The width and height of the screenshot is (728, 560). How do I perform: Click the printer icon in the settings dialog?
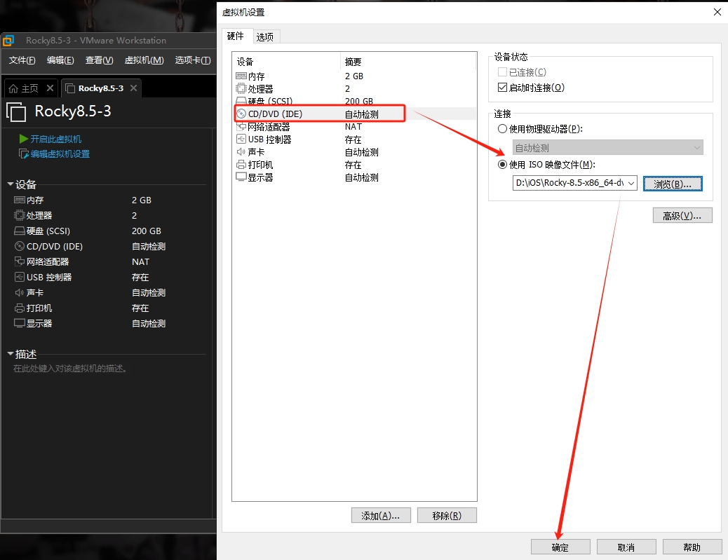click(241, 164)
